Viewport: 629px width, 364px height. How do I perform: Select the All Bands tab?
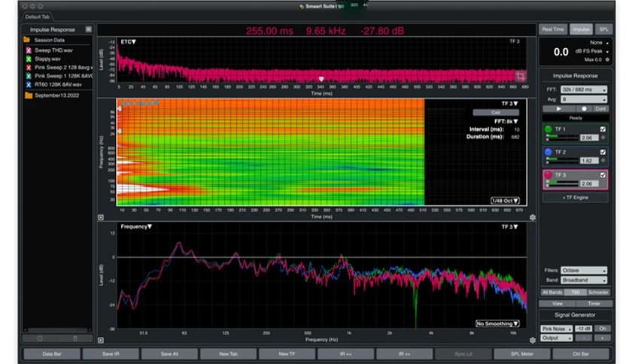click(x=552, y=293)
